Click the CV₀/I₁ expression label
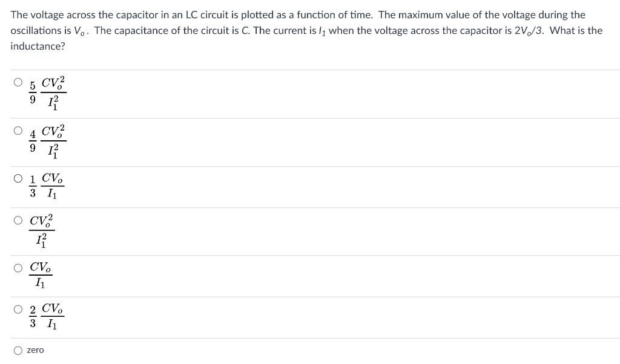The image size is (620, 364). coord(39,273)
